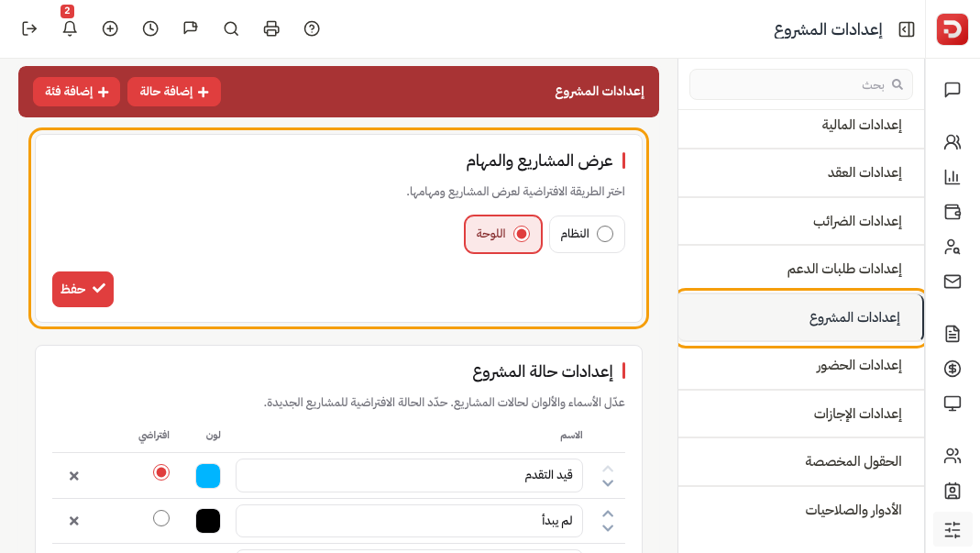Delete the لم يبدأ status row

pyautogui.click(x=73, y=521)
